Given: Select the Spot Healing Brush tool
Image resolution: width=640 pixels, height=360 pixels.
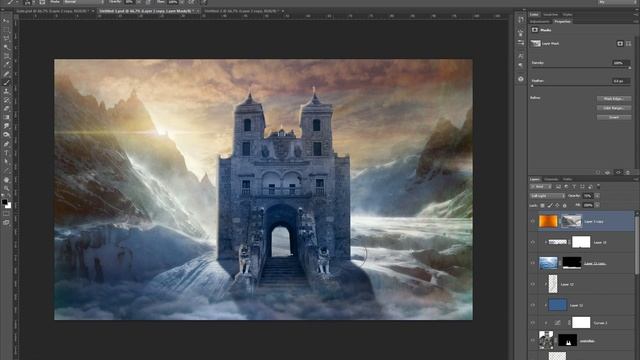Looking at the screenshot, I should coord(6,73).
